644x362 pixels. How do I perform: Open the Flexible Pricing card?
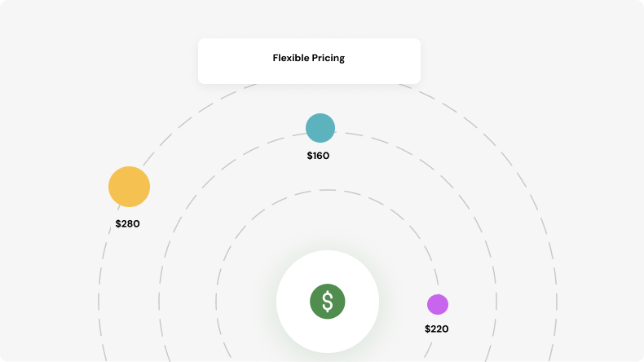coord(309,60)
